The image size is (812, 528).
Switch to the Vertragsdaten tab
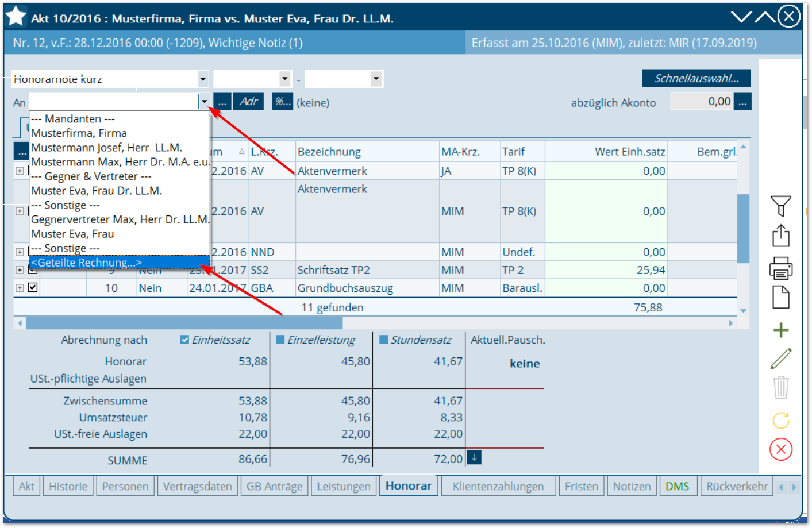click(197, 486)
